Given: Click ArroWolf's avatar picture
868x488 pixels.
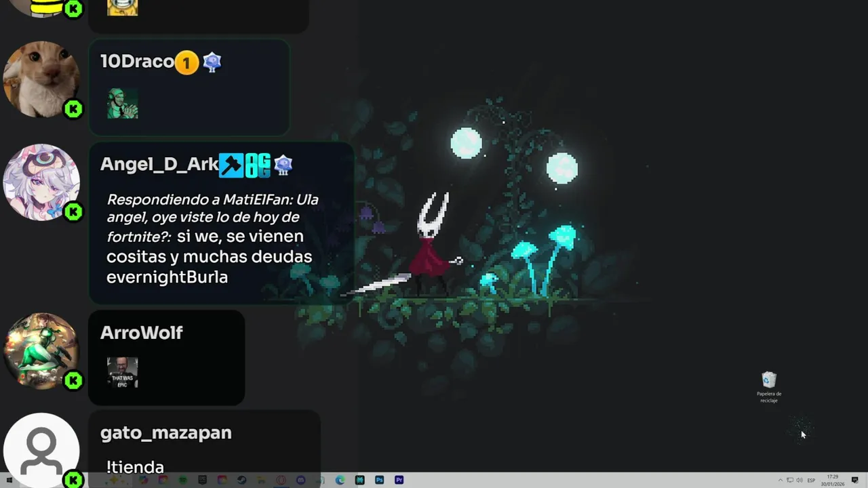Looking at the screenshot, I should coord(41,351).
